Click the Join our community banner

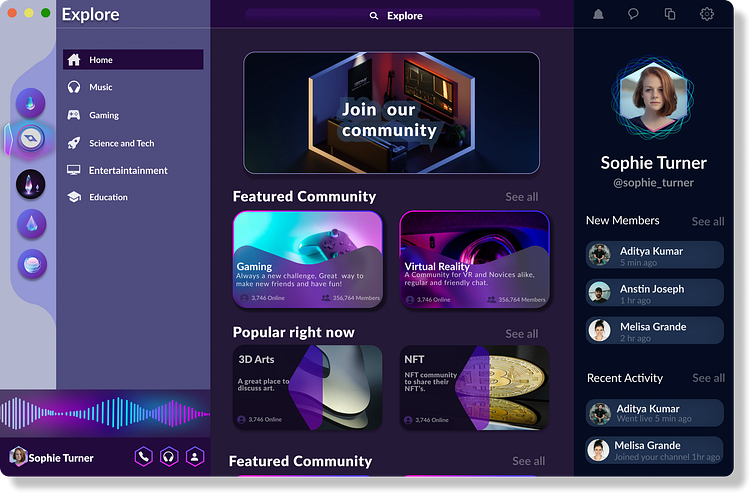click(391, 113)
